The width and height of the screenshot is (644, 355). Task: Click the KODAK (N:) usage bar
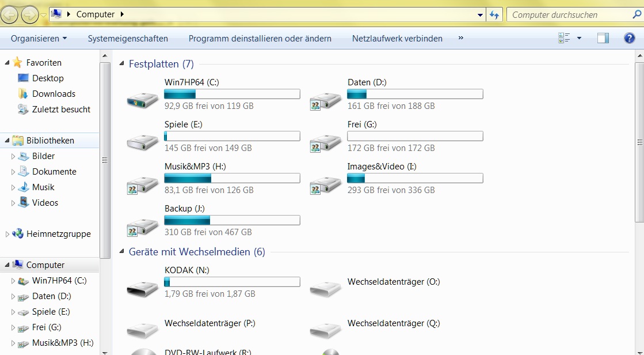pyautogui.click(x=232, y=282)
